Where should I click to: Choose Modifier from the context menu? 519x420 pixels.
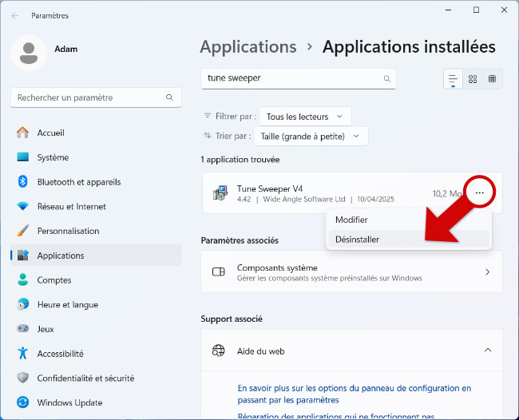(409, 220)
